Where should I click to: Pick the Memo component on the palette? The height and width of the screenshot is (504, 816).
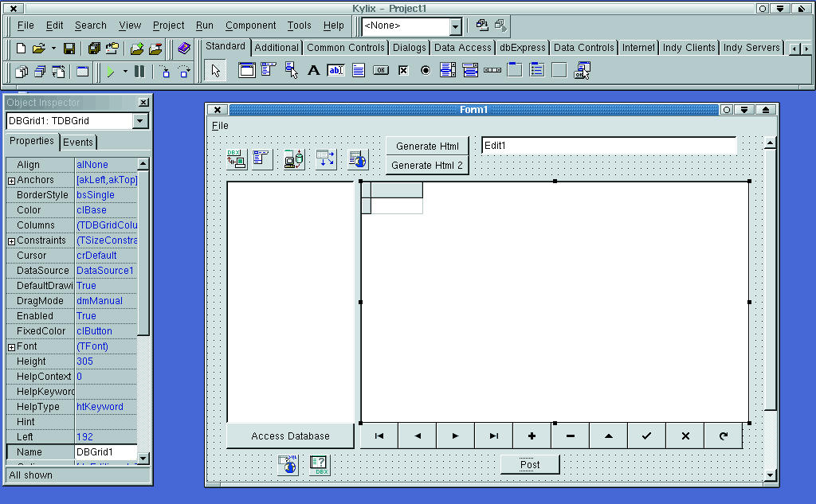pyautogui.click(x=359, y=71)
